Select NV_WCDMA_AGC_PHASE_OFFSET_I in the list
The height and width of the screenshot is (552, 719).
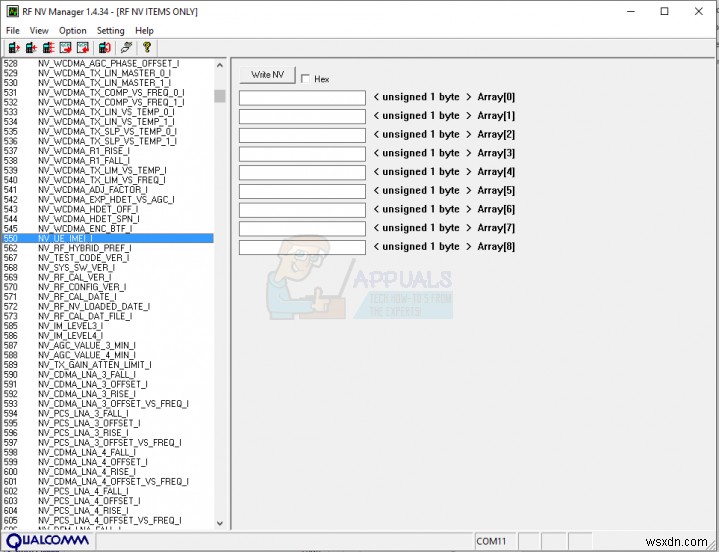point(108,63)
